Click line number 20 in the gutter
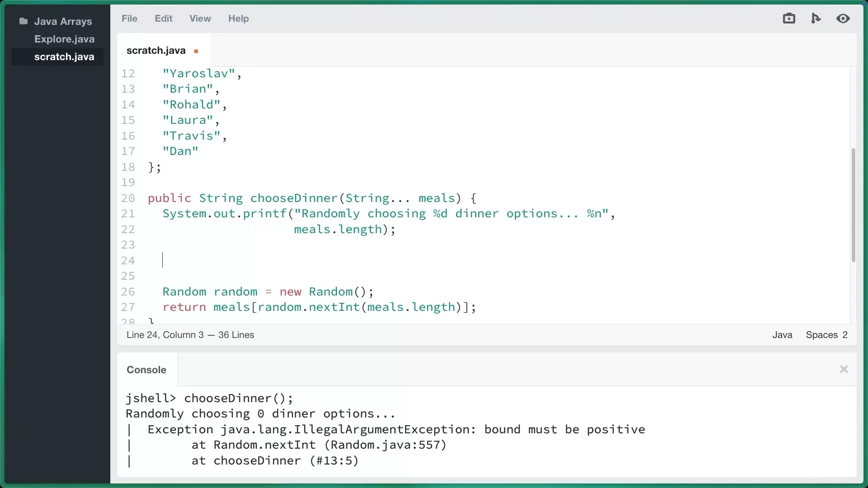Viewport: 868px width, 488px height. (128, 198)
